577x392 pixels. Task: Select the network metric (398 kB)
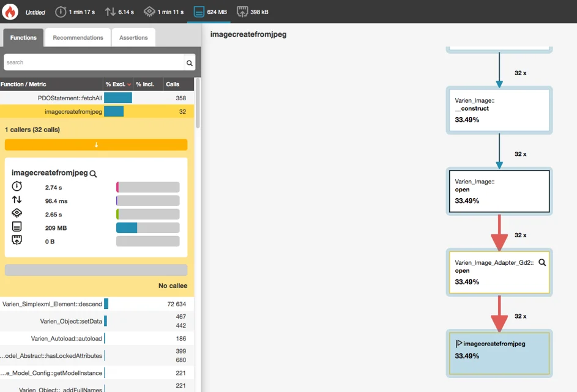[252, 12]
